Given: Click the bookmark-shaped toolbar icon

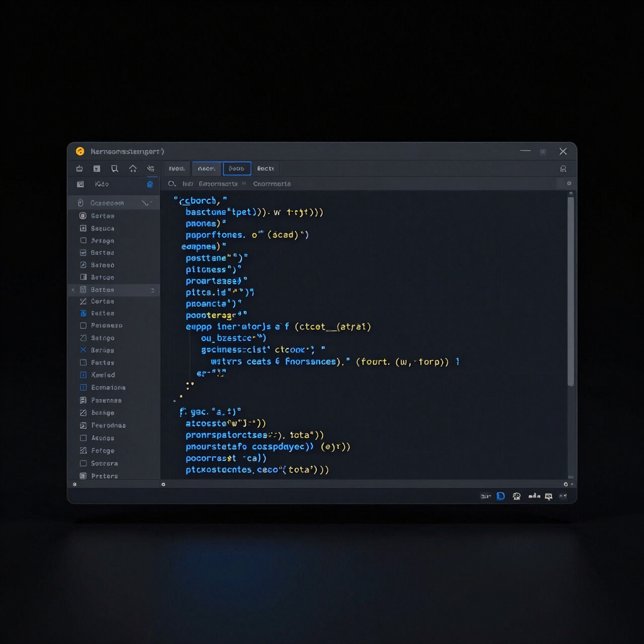Looking at the screenshot, I should pos(114,169).
